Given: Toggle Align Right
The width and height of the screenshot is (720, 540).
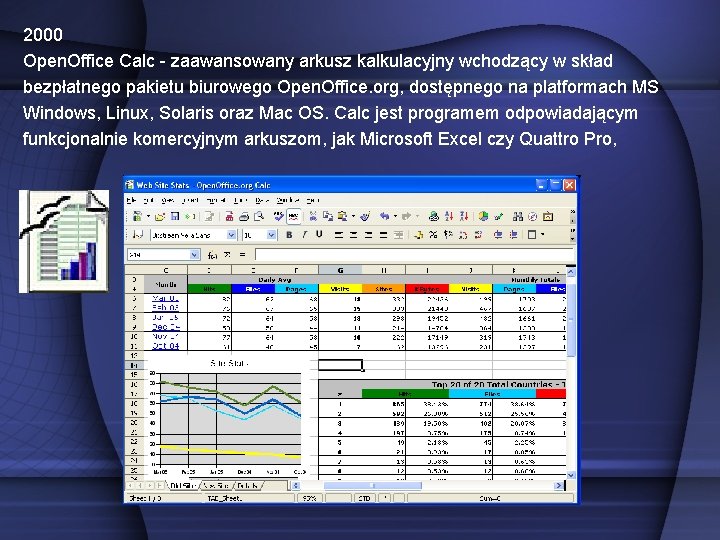Looking at the screenshot, I should [x=368, y=235].
